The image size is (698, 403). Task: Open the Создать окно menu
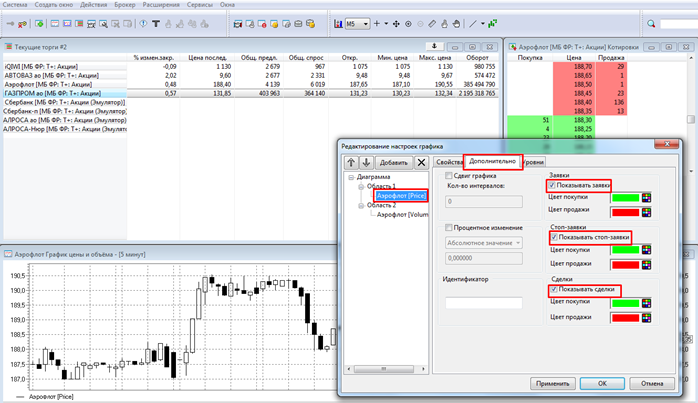click(54, 4)
